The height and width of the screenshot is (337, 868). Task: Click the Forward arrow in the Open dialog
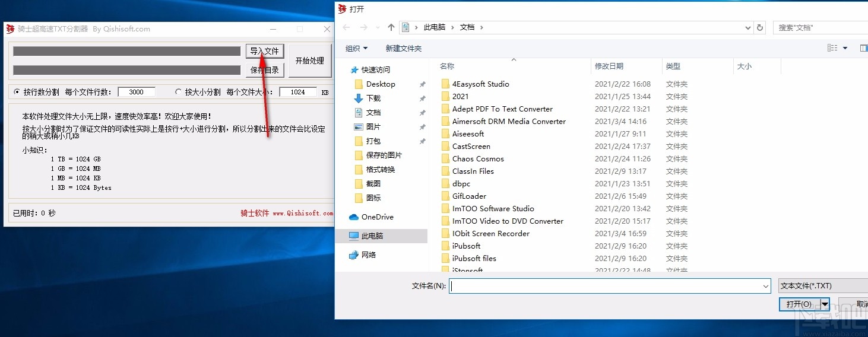364,27
